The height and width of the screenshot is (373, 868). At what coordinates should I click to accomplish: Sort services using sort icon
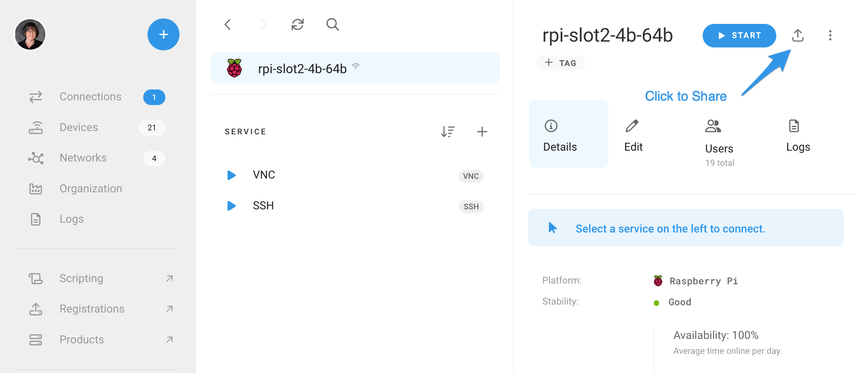[448, 131]
